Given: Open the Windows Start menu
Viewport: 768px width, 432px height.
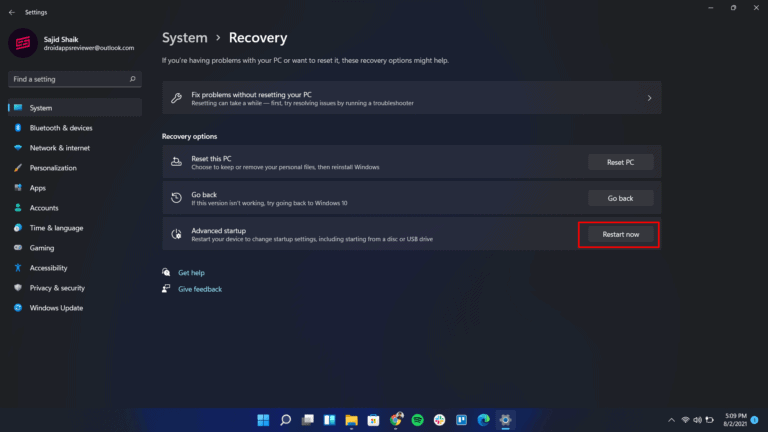Looking at the screenshot, I should pos(263,420).
